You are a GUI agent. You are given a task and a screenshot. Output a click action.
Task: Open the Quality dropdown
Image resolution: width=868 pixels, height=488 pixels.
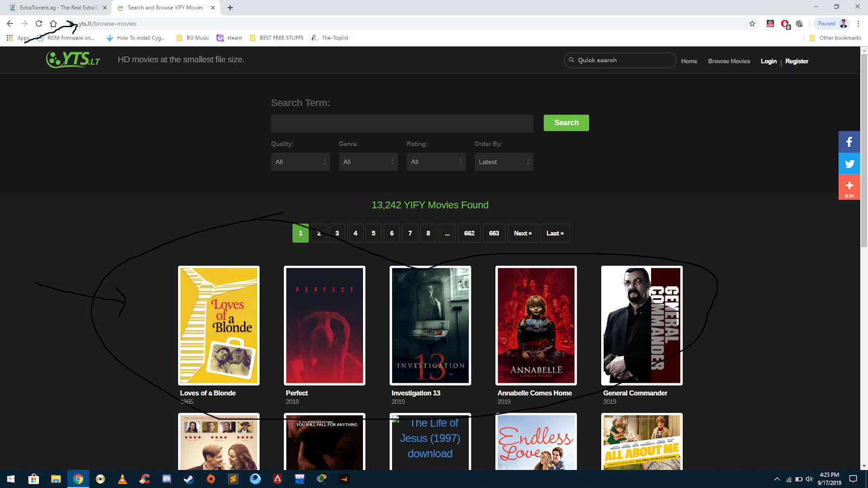click(x=300, y=162)
